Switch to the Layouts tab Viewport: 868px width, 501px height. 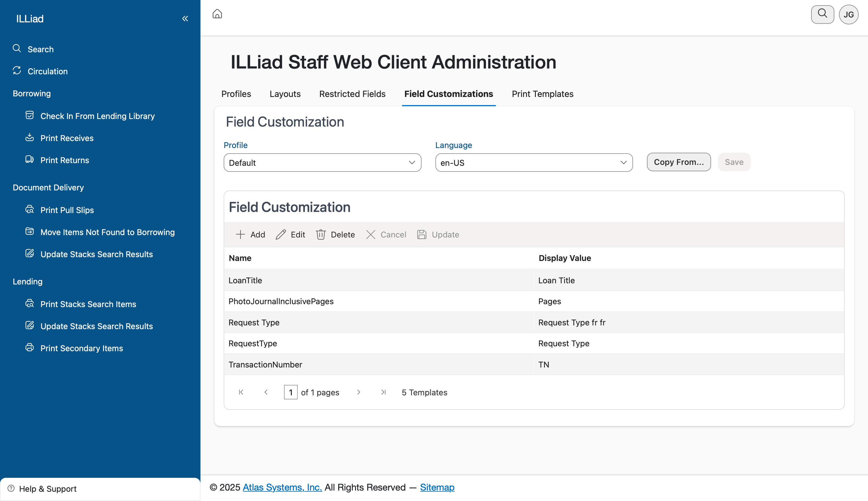click(285, 94)
